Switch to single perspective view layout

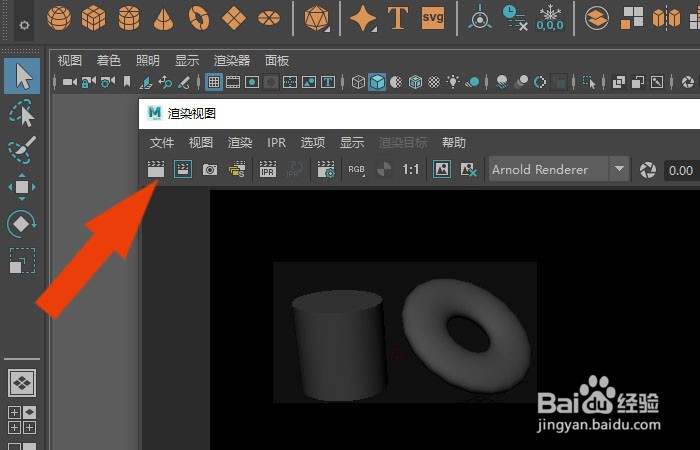tap(22, 383)
